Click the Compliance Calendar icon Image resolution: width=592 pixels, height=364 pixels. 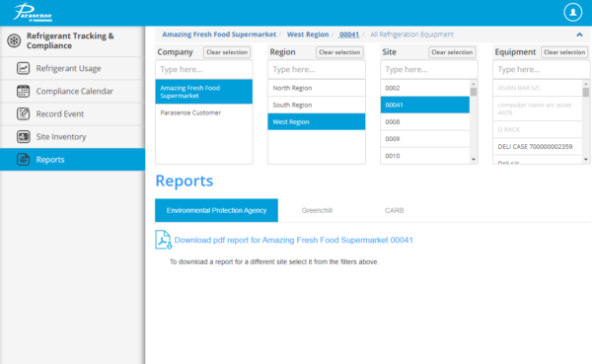pos(23,91)
